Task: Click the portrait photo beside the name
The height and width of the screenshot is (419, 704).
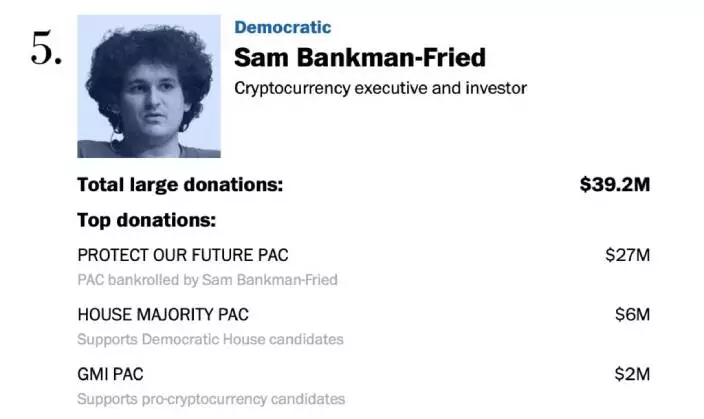Action: [149, 86]
